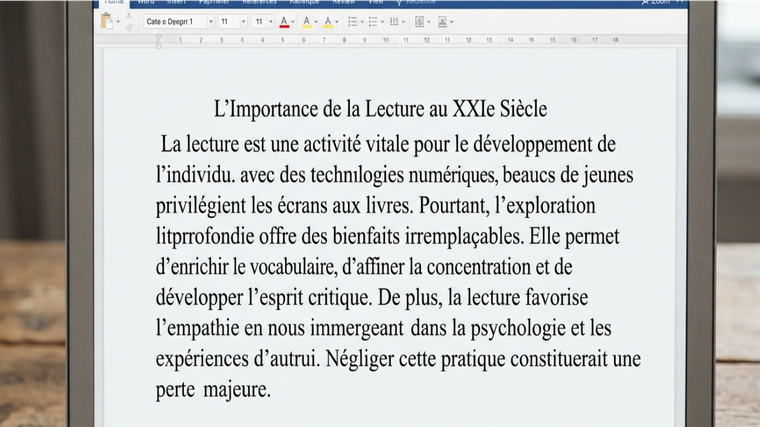Click the word "écrans"
This screenshot has height=427, width=760.
tap(302, 206)
